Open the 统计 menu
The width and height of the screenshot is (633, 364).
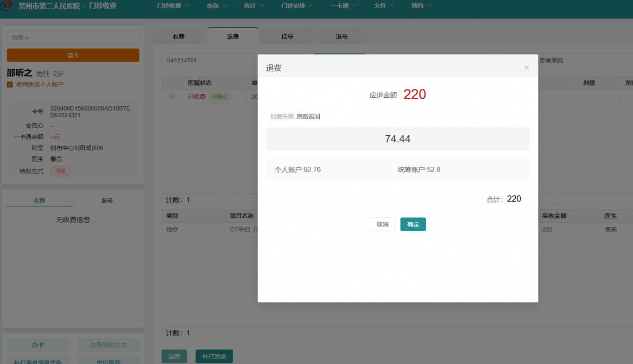[x=253, y=6]
